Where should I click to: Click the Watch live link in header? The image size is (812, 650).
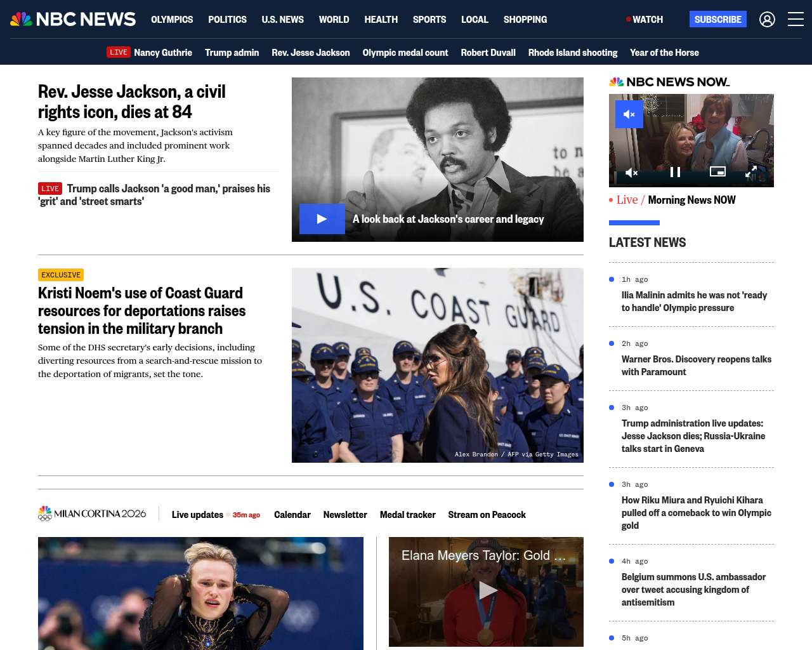tap(645, 20)
